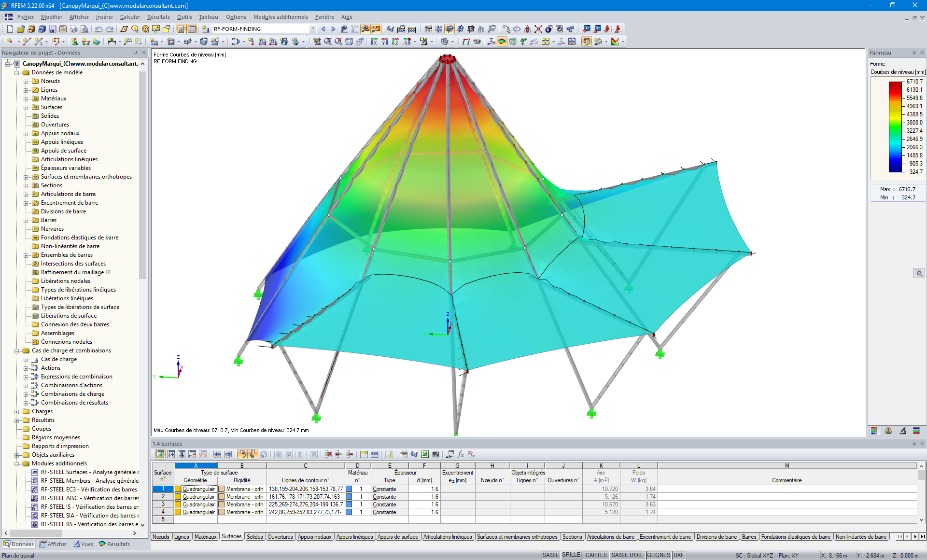Toggle GRILLE in the status bar
927x560 pixels.
coord(571,555)
